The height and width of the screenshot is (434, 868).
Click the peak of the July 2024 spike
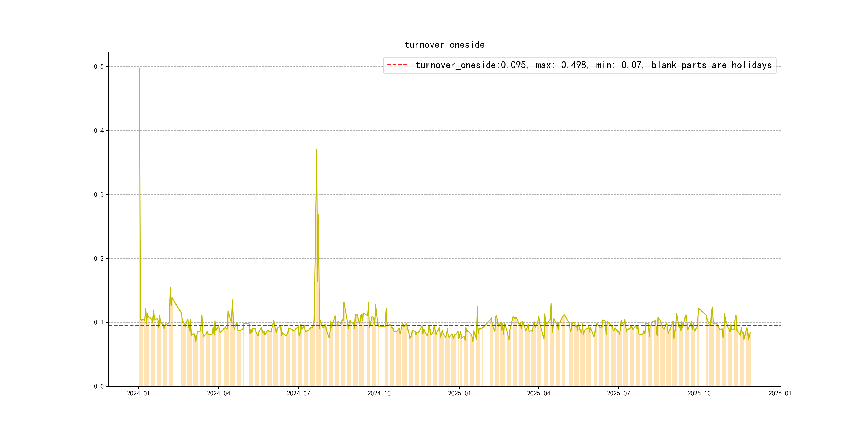[x=317, y=149]
